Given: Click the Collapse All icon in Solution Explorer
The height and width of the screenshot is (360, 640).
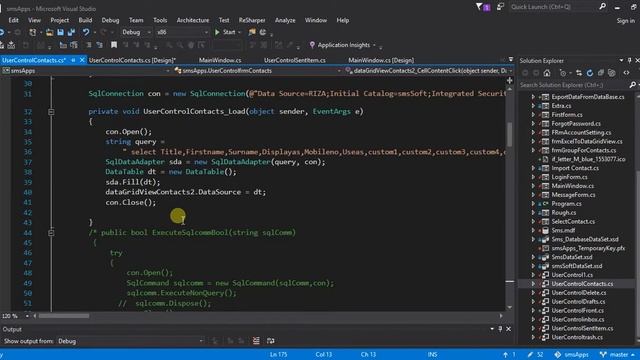Looking at the screenshot, I should (600, 73).
